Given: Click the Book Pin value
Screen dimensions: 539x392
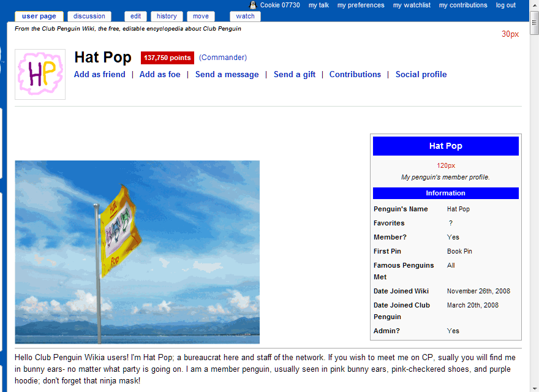Looking at the screenshot, I should pos(459,251).
